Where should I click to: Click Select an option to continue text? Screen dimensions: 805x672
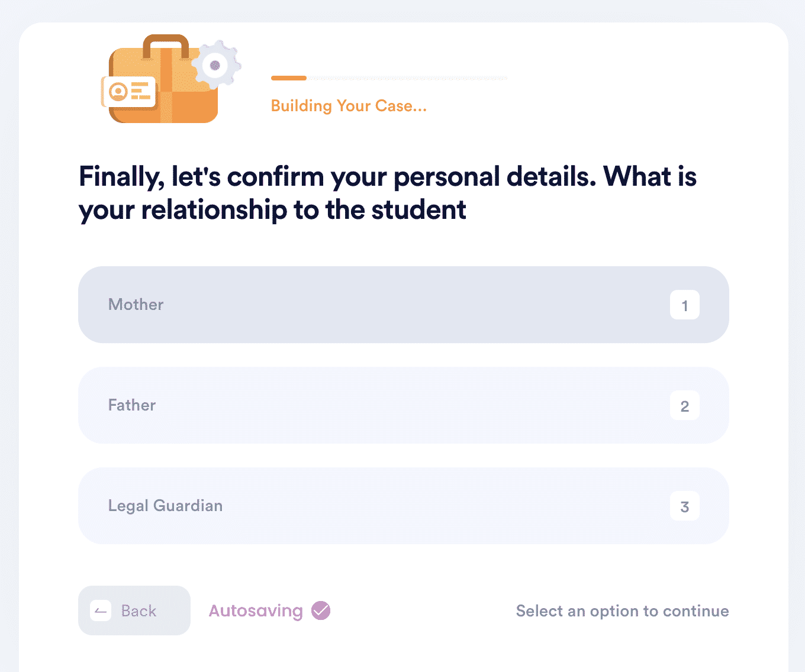pyautogui.click(x=622, y=611)
